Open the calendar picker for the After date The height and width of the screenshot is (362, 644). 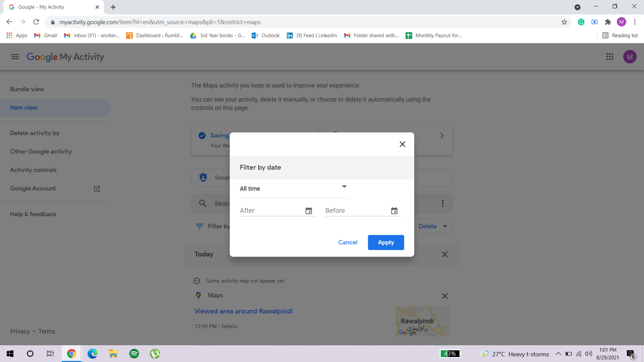point(309,211)
